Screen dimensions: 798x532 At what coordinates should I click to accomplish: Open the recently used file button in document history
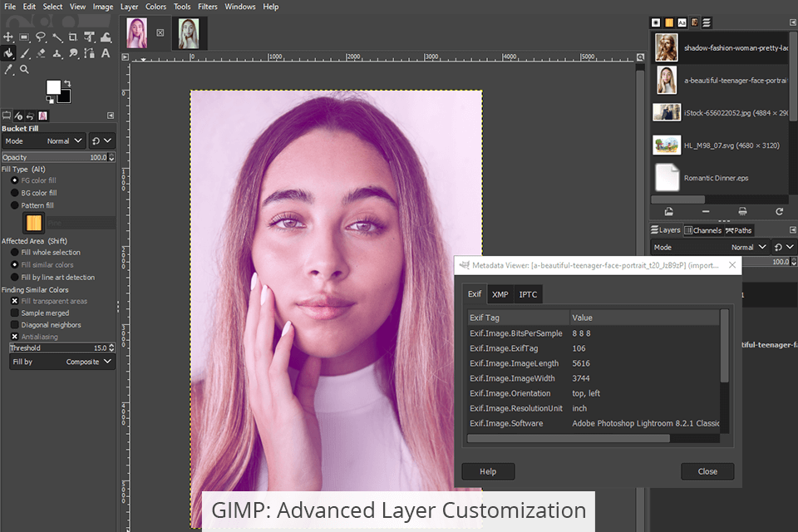668,211
